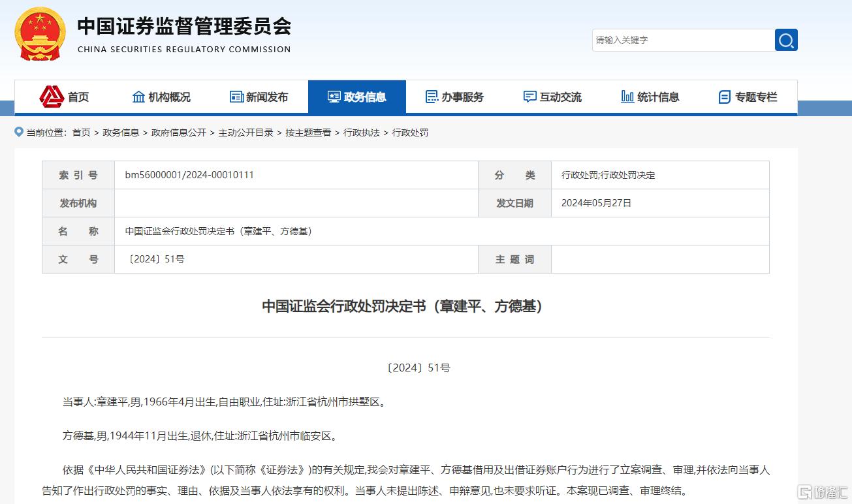
Task: Select the 政务信息 navigation tab
Action: tap(357, 97)
